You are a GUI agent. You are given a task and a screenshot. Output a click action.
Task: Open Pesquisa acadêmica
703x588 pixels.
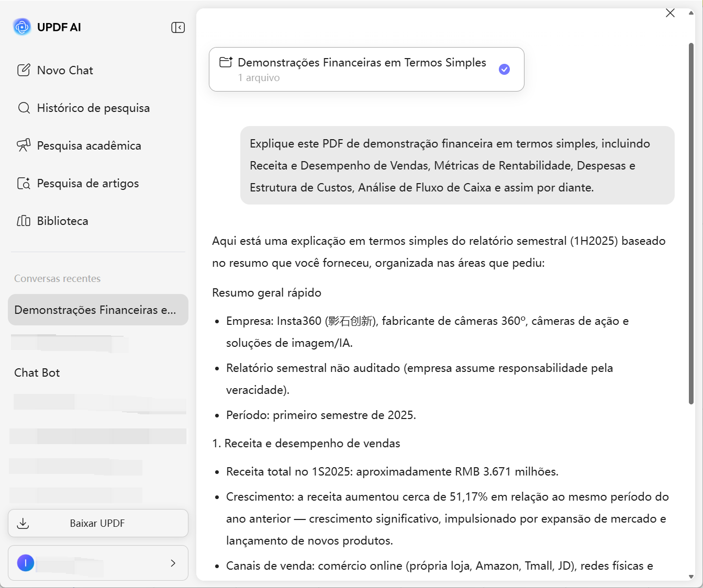tap(89, 145)
